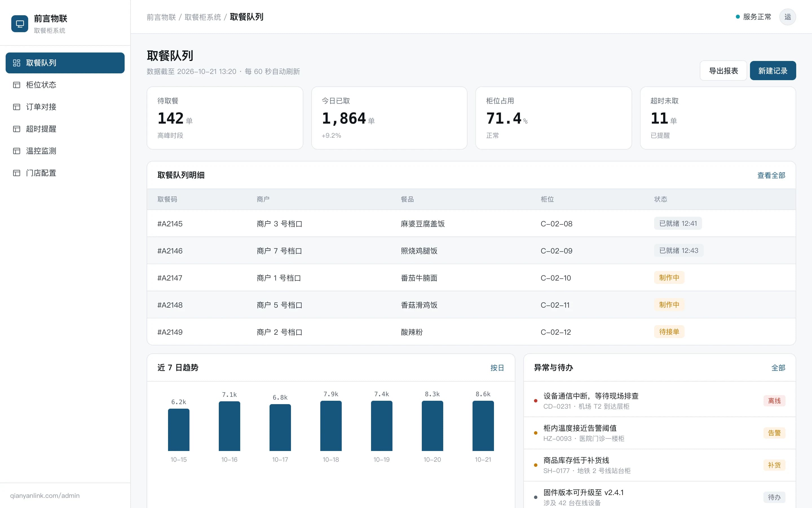Click the 离线 tag

coord(774,401)
